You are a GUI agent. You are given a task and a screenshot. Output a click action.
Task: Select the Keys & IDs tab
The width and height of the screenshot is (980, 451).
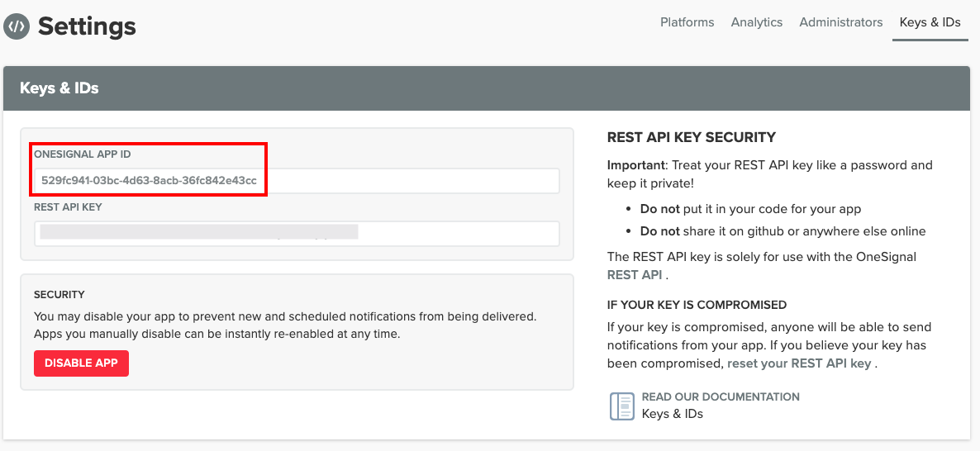930,22
